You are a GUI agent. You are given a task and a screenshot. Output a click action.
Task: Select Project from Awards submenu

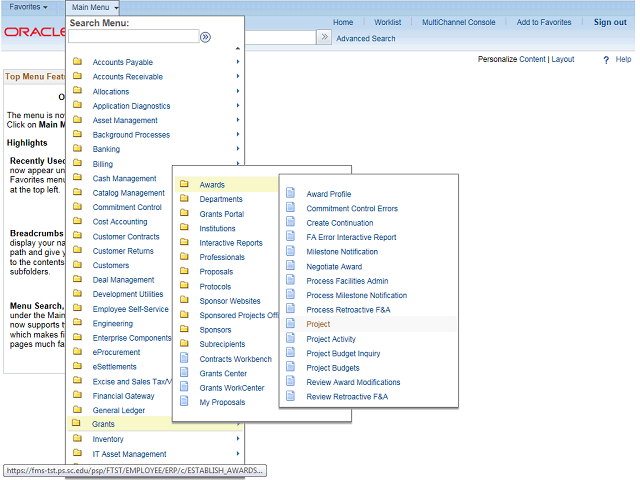pos(318,325)
